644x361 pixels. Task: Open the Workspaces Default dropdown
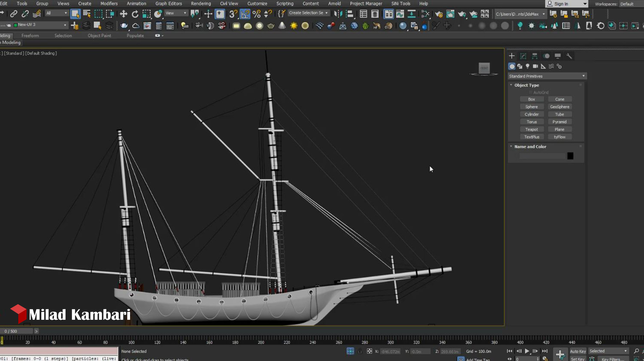(632, 4)
